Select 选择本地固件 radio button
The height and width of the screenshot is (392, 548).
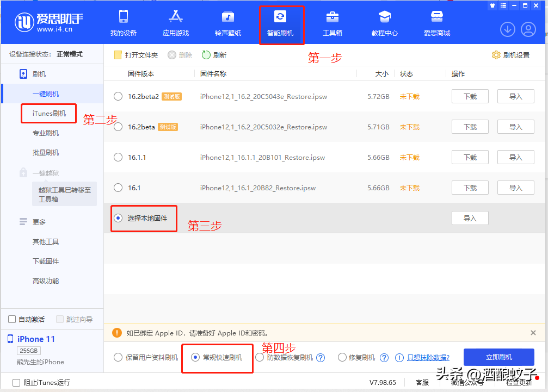click(x=118, y=218)
